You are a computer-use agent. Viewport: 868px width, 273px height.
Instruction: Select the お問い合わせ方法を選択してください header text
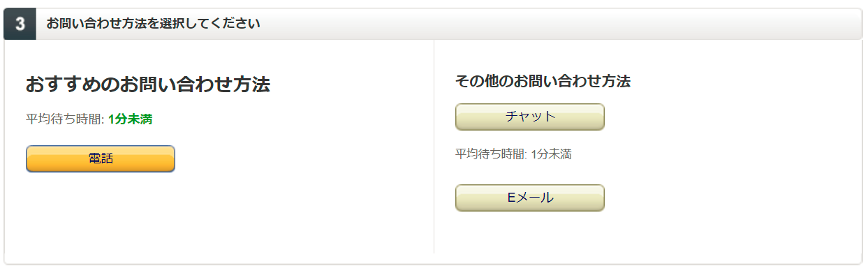point(154,24)
